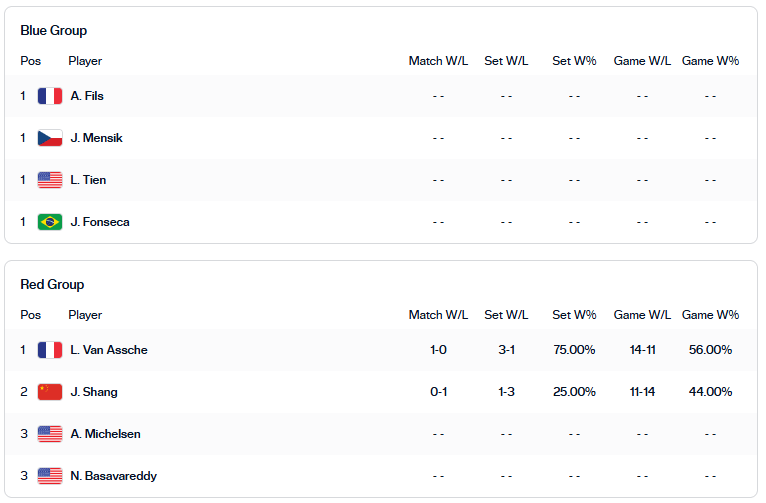The height and width of the screenshot is (503, 766).
Task: Click the Chinese flag beside J. Shang
Action: [50, 392]
